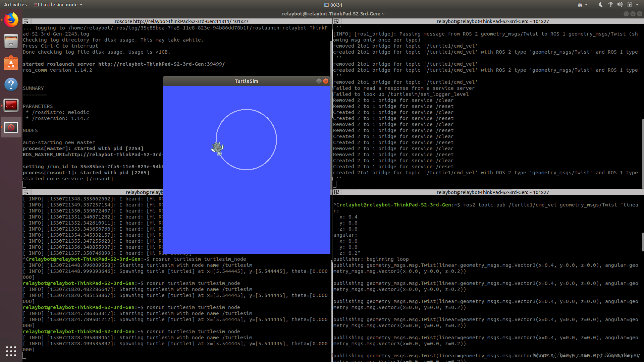644x362 pixels.
Task: Open the battery charging indicator
Action: click(x=630, y=5)
